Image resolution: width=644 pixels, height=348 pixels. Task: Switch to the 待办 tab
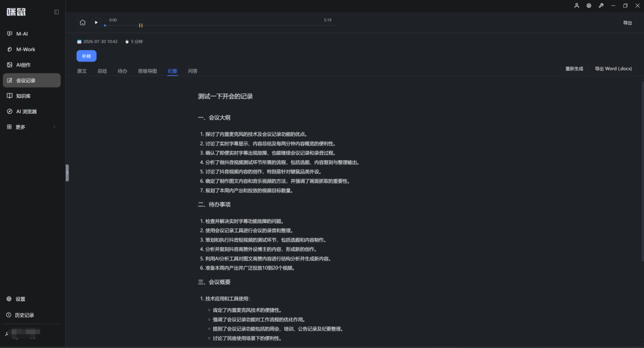(122, 71)
